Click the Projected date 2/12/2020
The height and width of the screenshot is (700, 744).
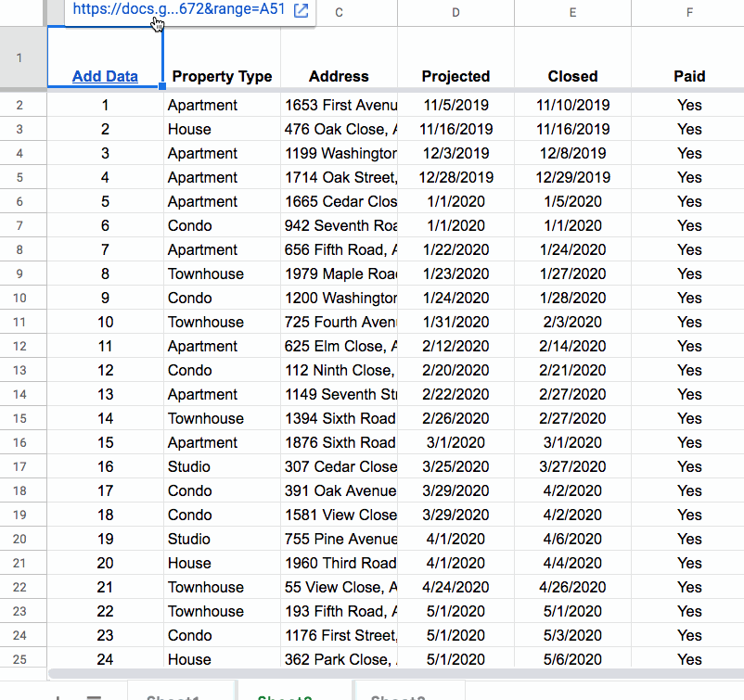[455, 346]
